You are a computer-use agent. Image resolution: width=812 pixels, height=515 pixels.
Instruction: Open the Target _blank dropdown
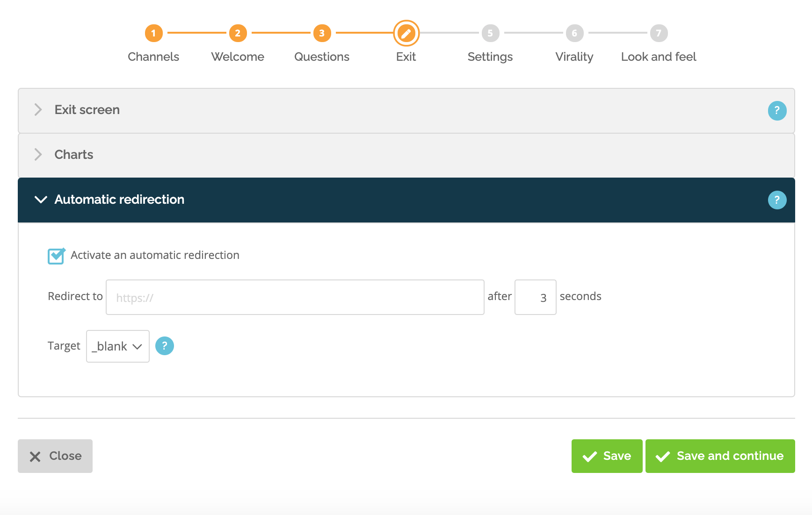coord(118,346)
